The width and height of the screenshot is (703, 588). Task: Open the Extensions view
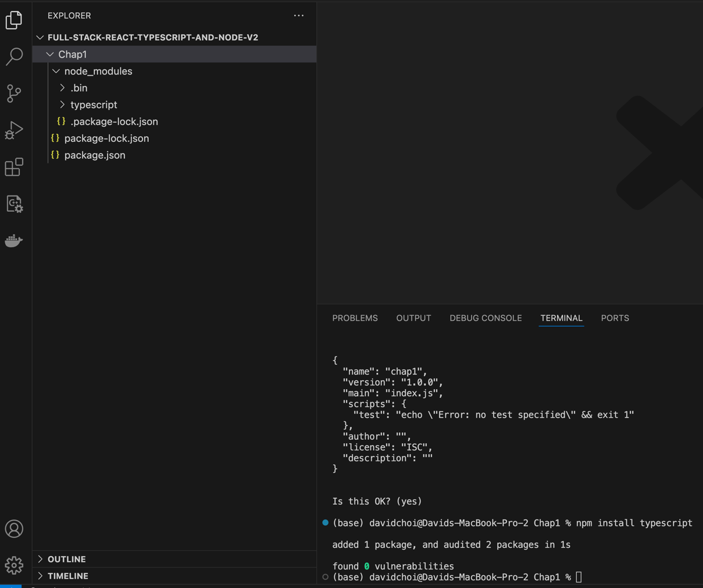pyautogui.click(x=14, y=167)
